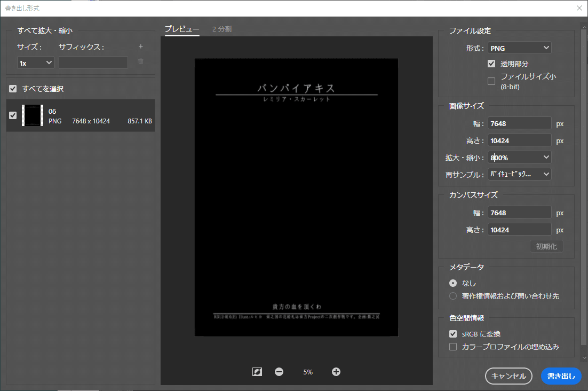The width and height of the screenshot is (588, 391).
Task: Open the PNG format dropdown
Action: click(x=519, y=48)
